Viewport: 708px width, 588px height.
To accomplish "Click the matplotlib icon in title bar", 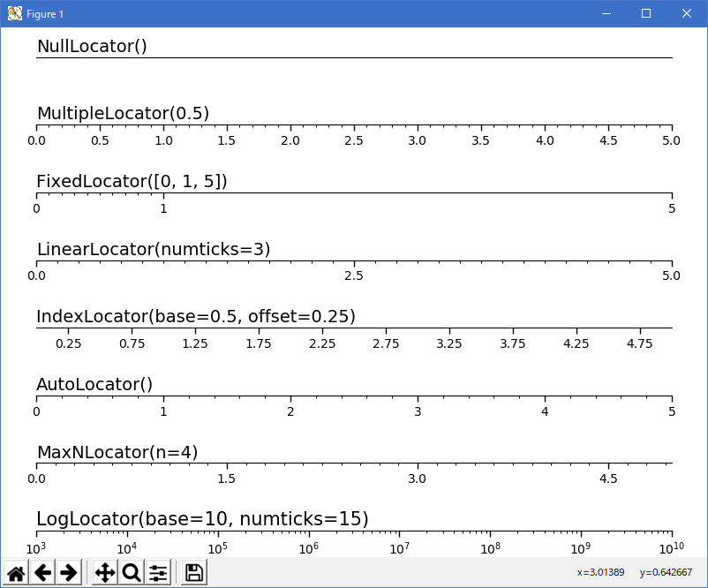I will 14,13.
